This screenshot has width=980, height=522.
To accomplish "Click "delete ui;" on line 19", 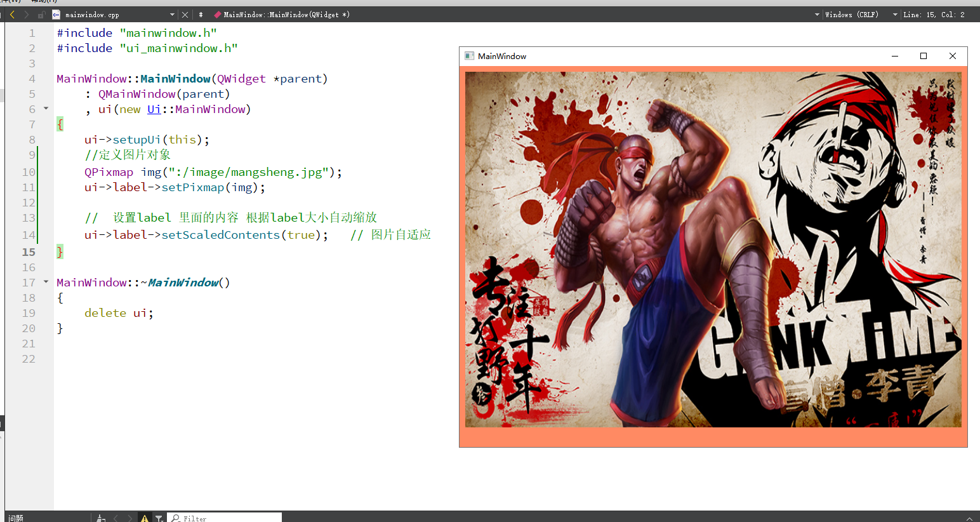I will pos(119,313).
